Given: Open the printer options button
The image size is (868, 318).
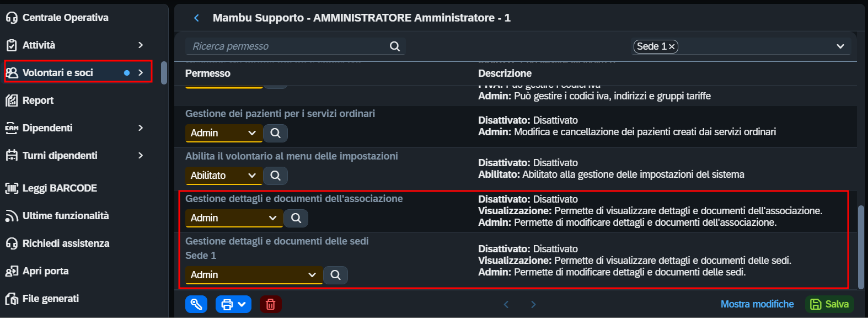Looking at the screenshot, I should [233, 304].
